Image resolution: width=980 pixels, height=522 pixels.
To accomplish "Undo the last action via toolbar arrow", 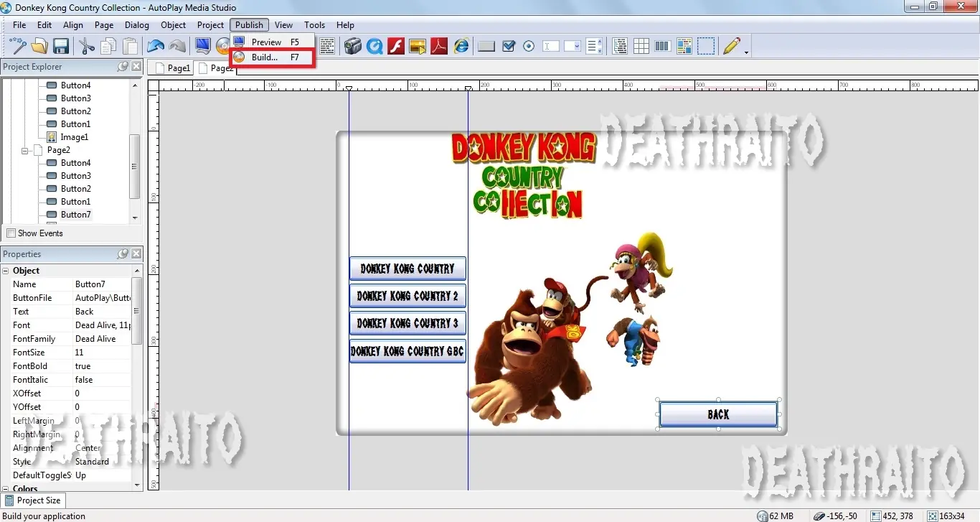I will [156, 47].
